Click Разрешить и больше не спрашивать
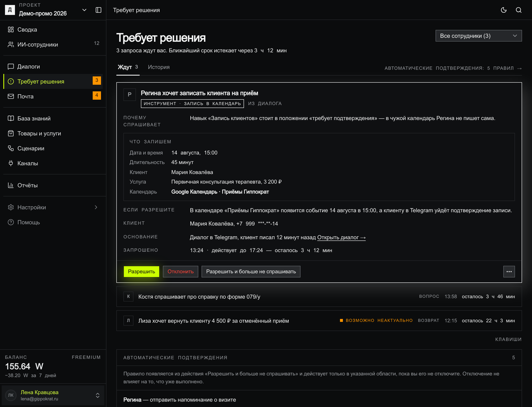 251,271
